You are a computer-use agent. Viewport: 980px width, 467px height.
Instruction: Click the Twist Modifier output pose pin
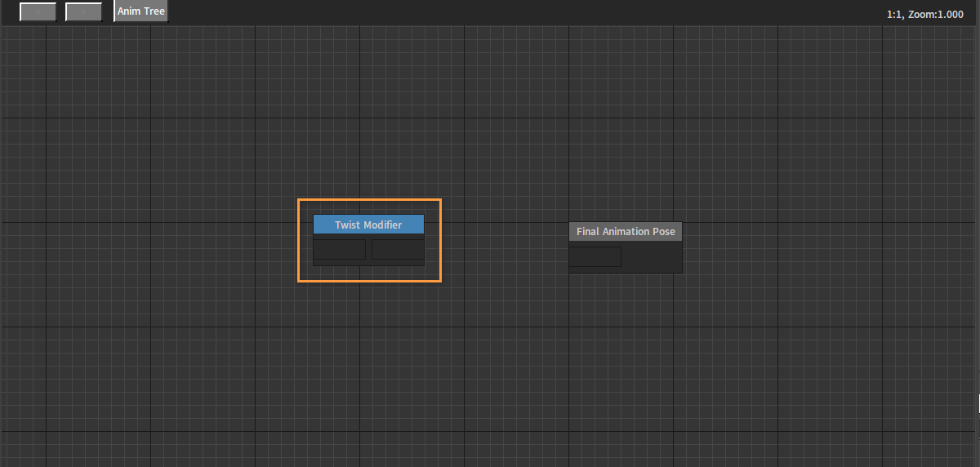[x=398, y=249]
